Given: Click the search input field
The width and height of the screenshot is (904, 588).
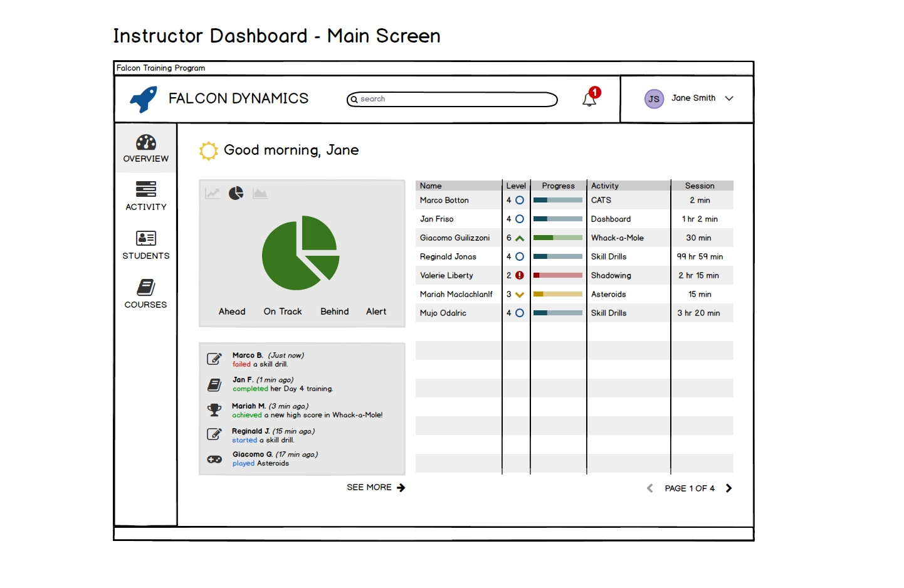Looking at the screenshot, I should (x=452, y=99).
